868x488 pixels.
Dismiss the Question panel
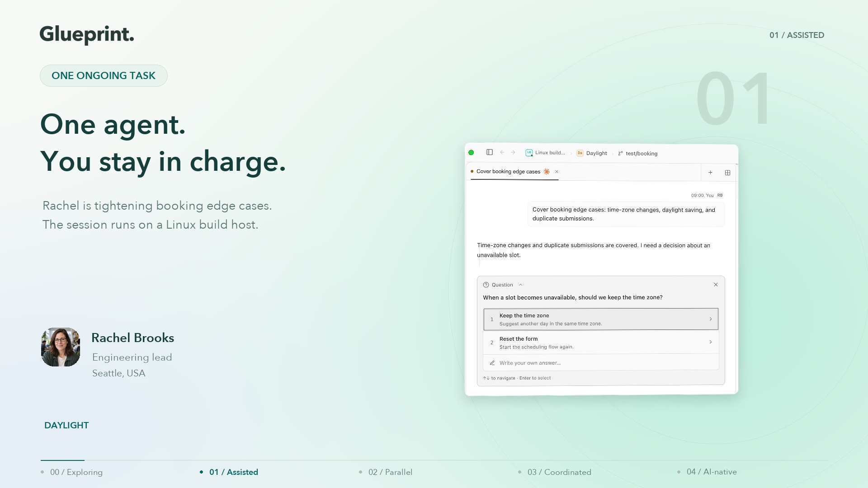(x=716, y=285)
